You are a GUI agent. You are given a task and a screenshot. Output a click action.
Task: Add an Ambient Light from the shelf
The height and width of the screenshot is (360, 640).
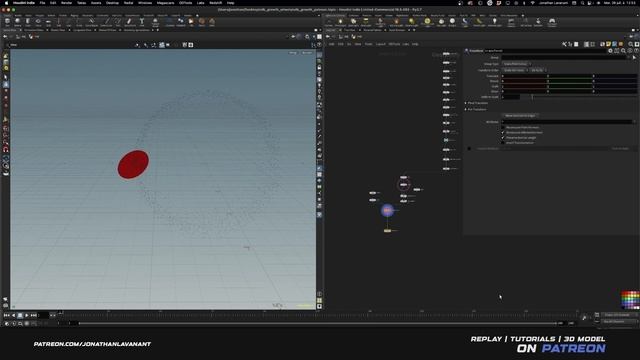494,22
